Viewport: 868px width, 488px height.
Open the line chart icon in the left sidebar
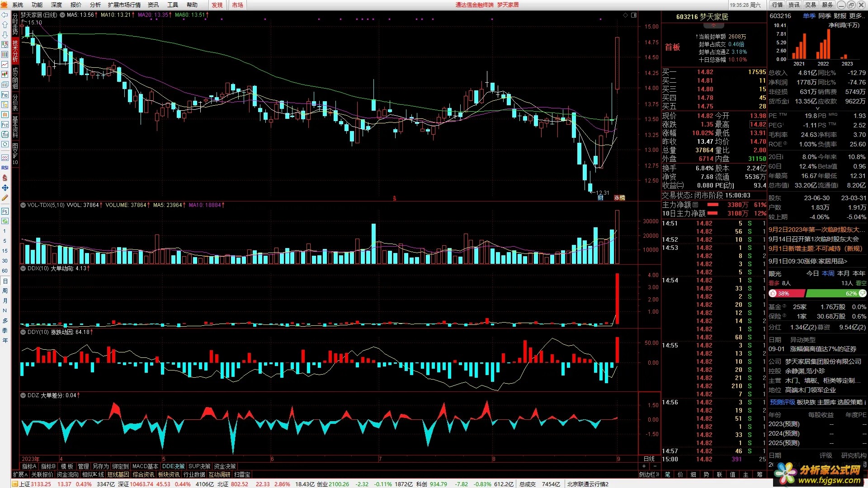(5, 65)
